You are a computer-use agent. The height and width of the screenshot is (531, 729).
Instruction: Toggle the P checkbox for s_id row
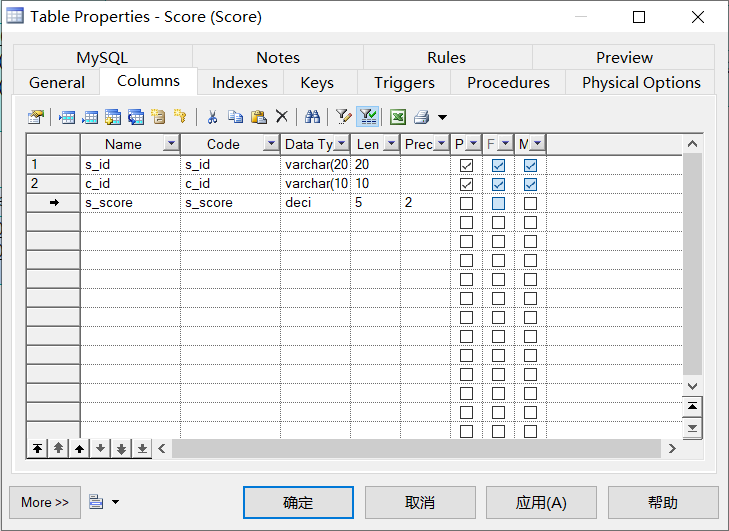click(466, 165)
